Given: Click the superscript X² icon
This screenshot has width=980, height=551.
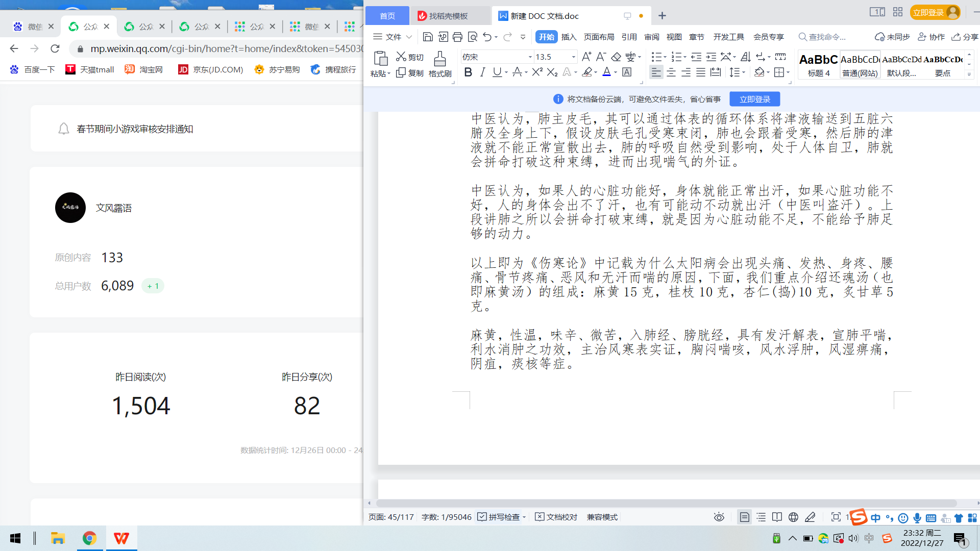Looking at the screenshot, I should coord(537,72).
